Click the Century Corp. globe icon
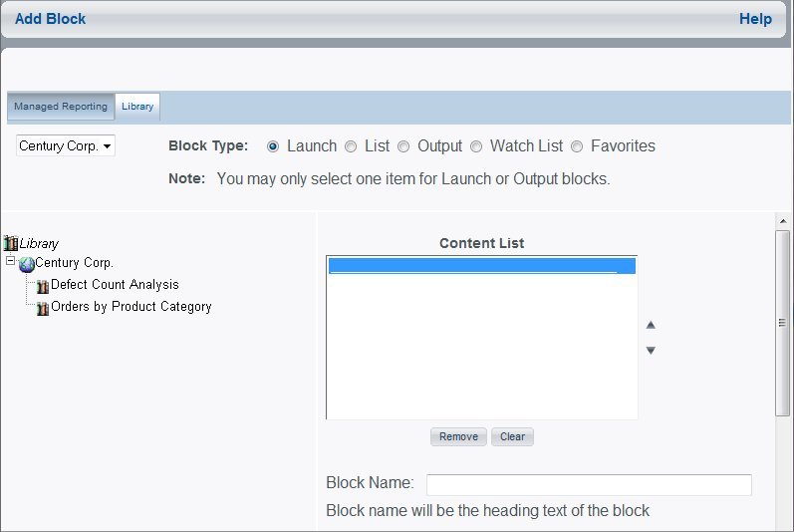Viewport: 794px width, 532px height. pos(26,264)
